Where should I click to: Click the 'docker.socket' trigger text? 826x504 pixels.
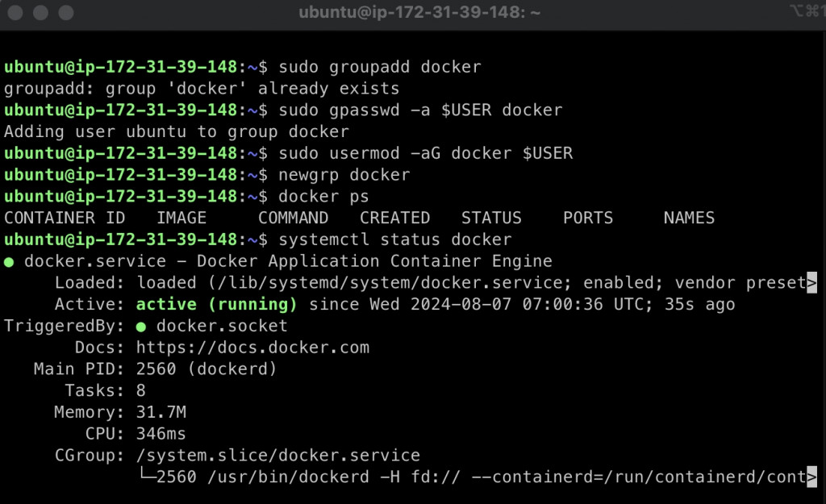tap(222, 326)
